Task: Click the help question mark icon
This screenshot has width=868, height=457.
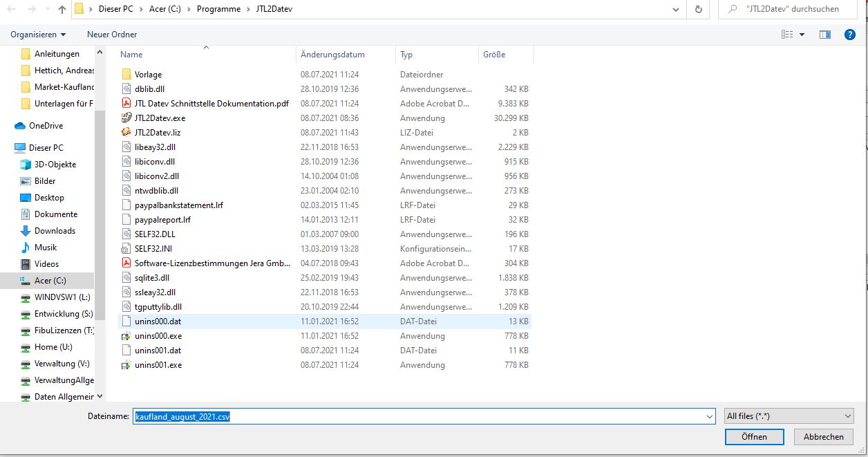Action: pyautogui.click(x=850, y=34)
